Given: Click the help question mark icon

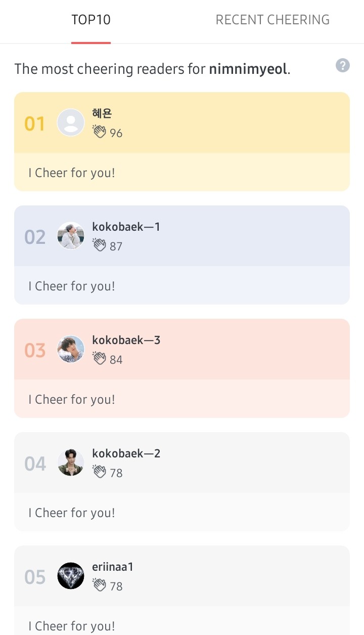Looking at the screenshot, I should [343, 65].
